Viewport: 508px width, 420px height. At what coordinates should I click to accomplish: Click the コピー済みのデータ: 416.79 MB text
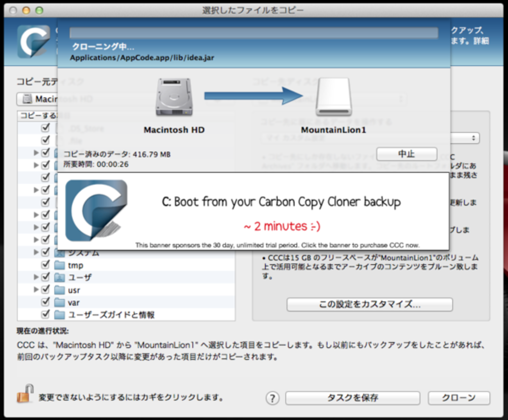(117, 154)
